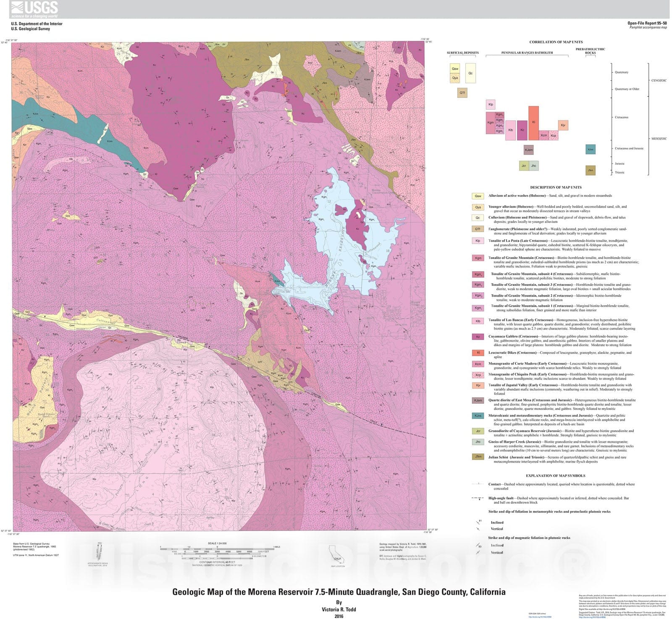Screen dimensions: 672x620
Task: Select the KJvs teal swatch in the description list
Action: (478, 416)
